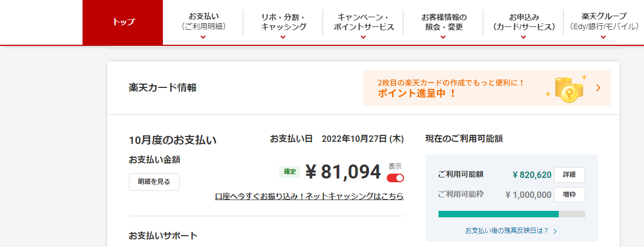Screen dimensions: 644x247
Task: Expand the リボ・分割・キャッシング dropdown menu
Action: coord(283,22)
